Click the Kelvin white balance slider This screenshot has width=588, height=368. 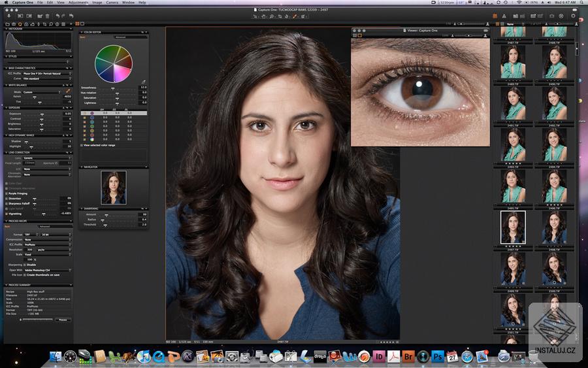click(x=42, y=97)
